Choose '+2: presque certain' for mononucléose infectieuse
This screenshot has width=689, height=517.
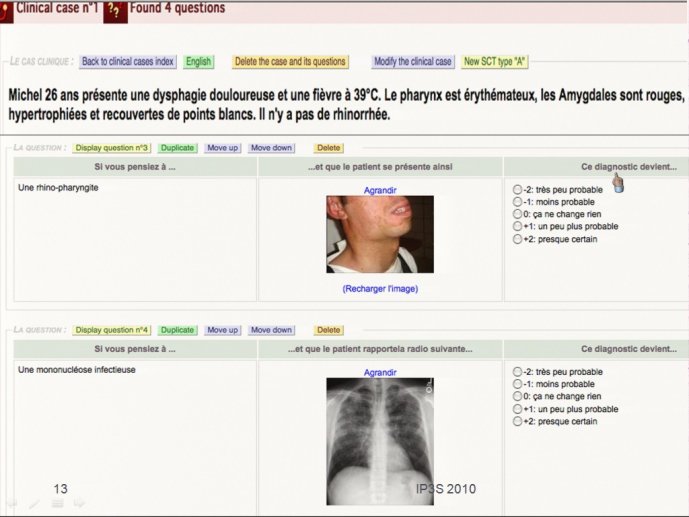pyautogui.click(x=517, y=421)
